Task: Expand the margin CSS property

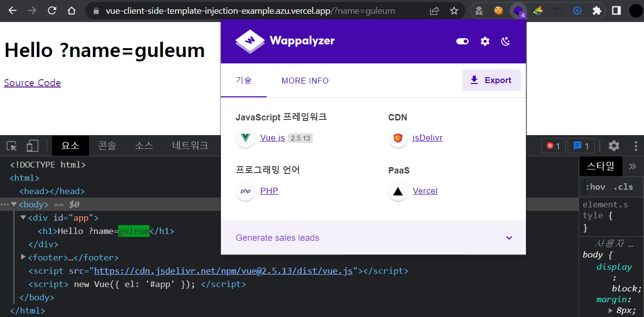Action: tap(611, 311)
